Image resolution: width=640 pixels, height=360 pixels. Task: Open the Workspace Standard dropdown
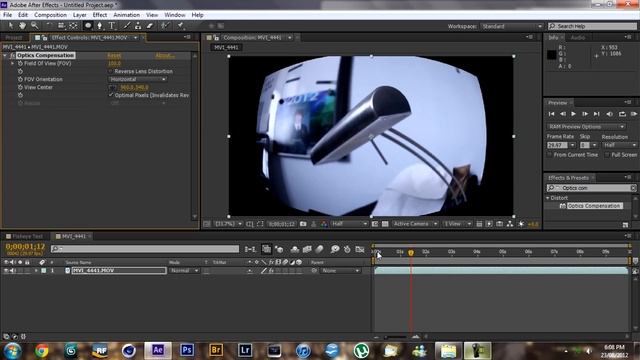pos(511,26)
